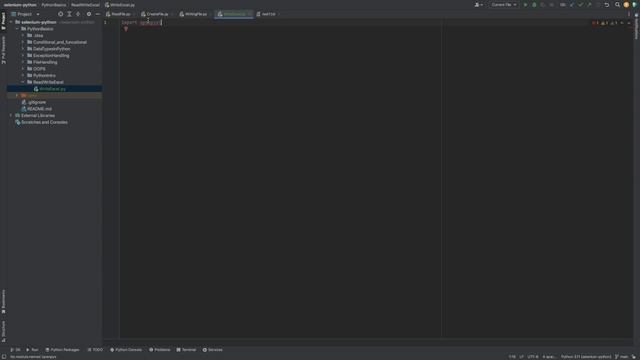
Task: Open the Run tool window button
Action: coord(32,350)
